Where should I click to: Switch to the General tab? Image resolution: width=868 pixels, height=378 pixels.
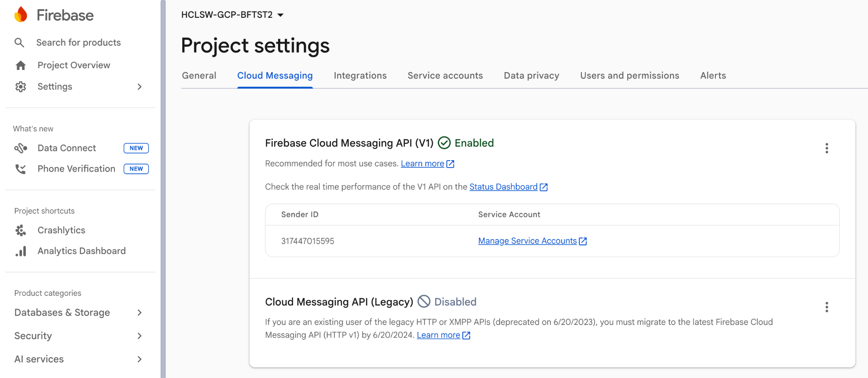click(x=199, y=75)
